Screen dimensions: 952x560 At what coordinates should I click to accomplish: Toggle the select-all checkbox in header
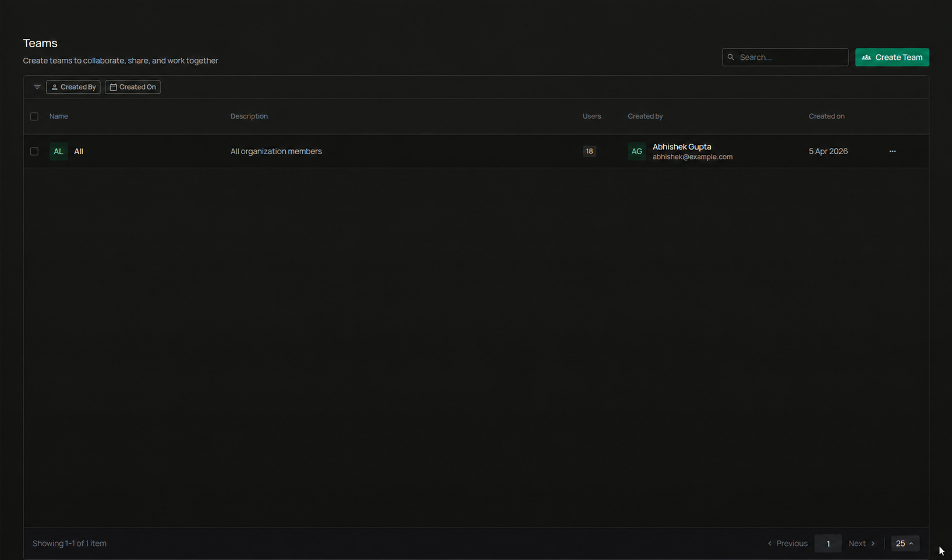coord(34,116)
